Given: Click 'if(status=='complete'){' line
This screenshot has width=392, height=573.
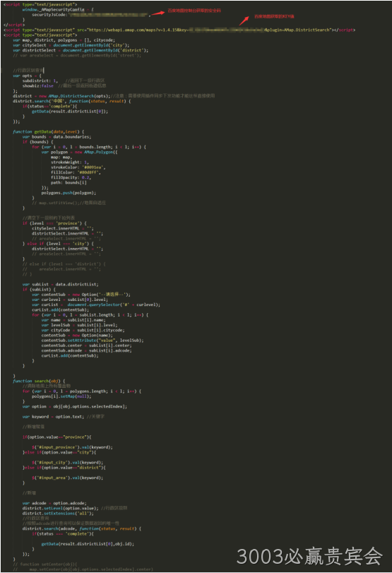Looking at the screenshot, I should point(49,107).
